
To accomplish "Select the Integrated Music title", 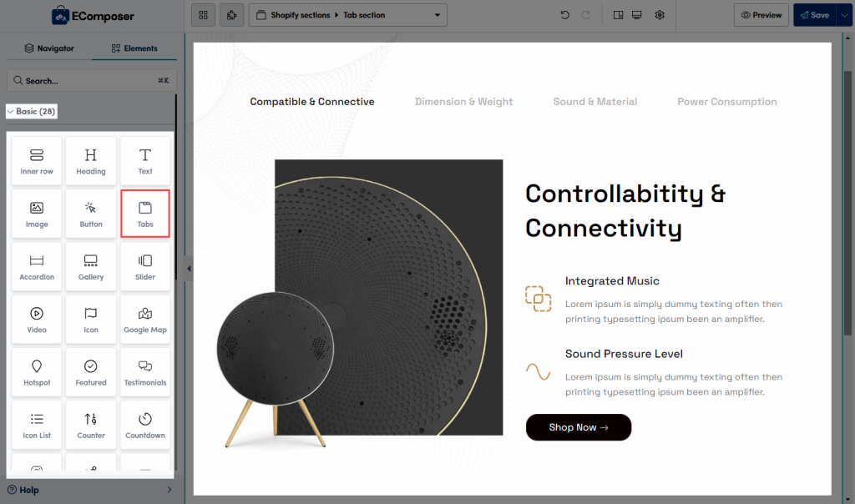I will tap(612, 281).
